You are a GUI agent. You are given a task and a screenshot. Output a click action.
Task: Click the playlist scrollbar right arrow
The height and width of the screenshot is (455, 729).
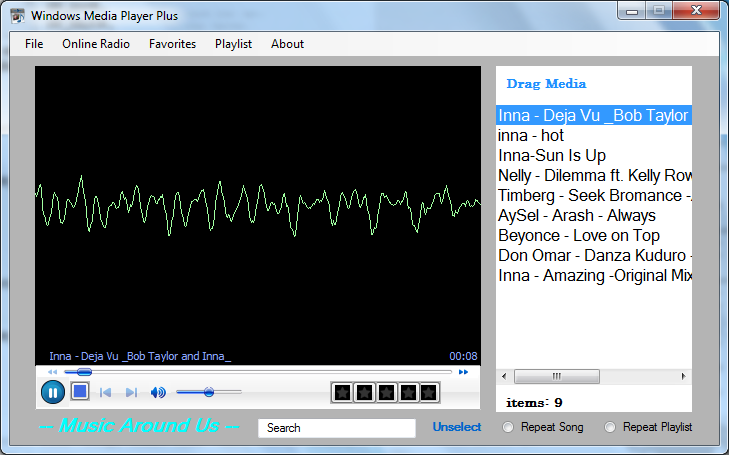[x=683, y=376]
